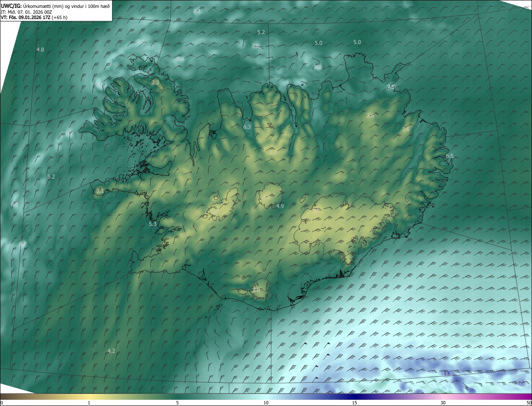Pick the 6.3 value label
532x406 pixels.
(x=247, y=127)
